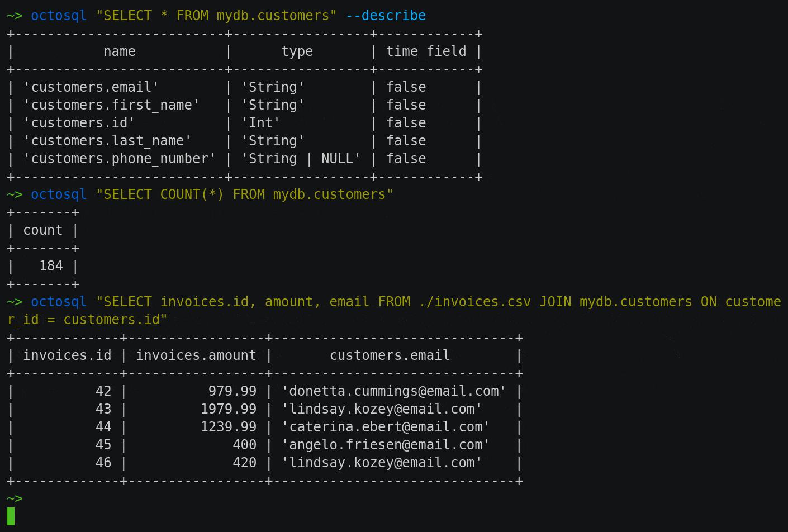Click the time_field column header
The height and width of the screenshot is (532, 788).
426,51
